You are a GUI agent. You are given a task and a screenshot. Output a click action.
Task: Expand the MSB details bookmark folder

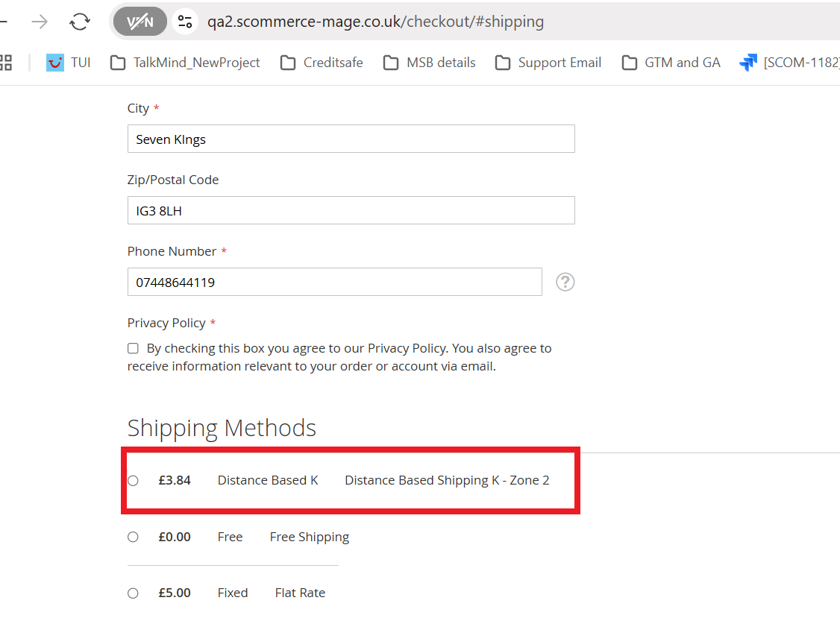point(430,63)
